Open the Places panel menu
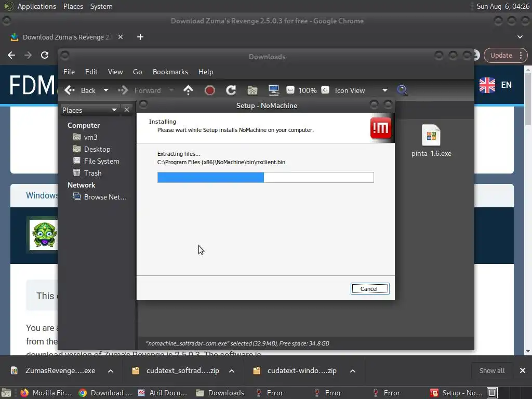The width and height of the screenshot is (532, 399). 73,6
